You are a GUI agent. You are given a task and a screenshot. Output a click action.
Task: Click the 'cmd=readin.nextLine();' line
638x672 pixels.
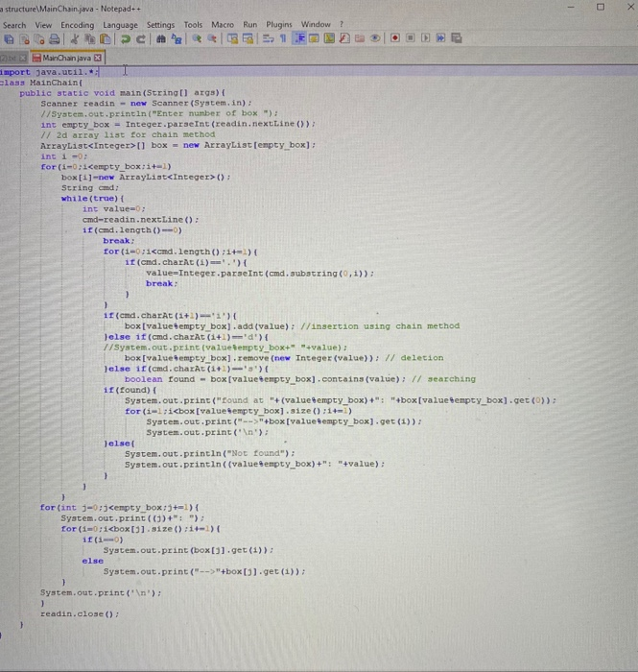coord(140,220)
